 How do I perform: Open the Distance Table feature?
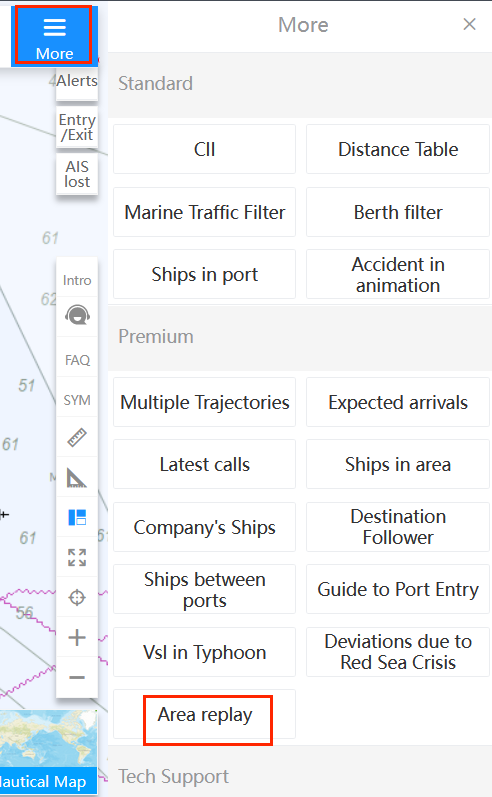398,149
